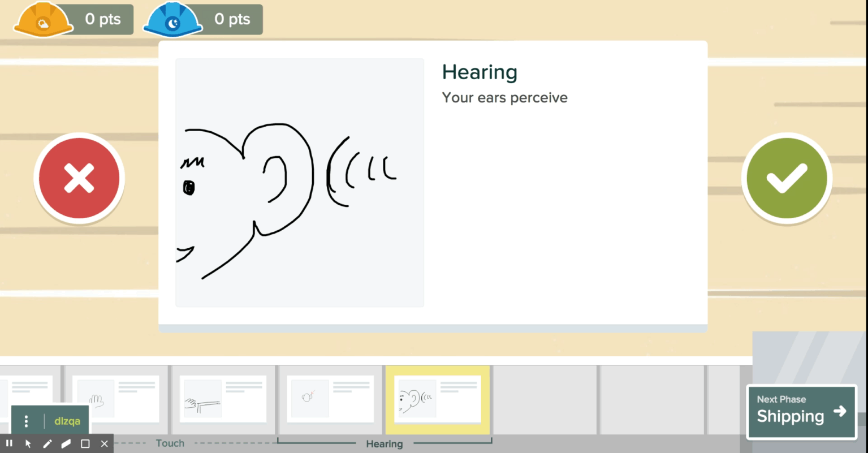The width and height of the screenshot is (868, 453).
Task: Click the 'Your ears perceive' description
Action: (504, 98)
